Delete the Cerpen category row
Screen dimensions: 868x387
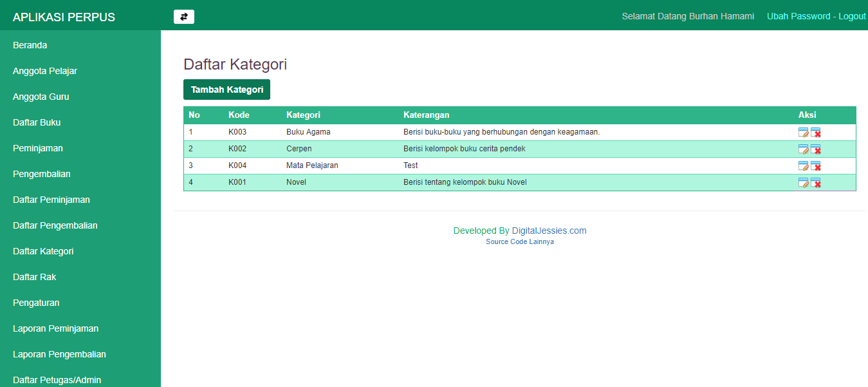[815, 149]
